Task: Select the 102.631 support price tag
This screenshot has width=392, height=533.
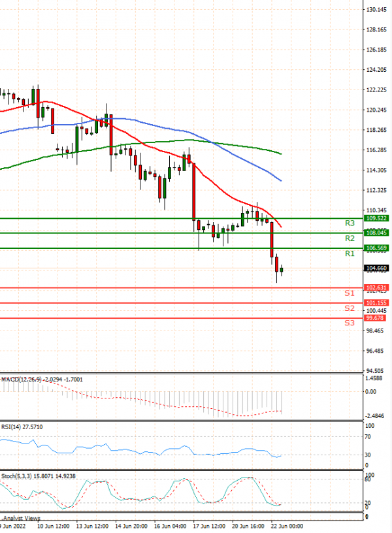Action: tap(376, 287)
